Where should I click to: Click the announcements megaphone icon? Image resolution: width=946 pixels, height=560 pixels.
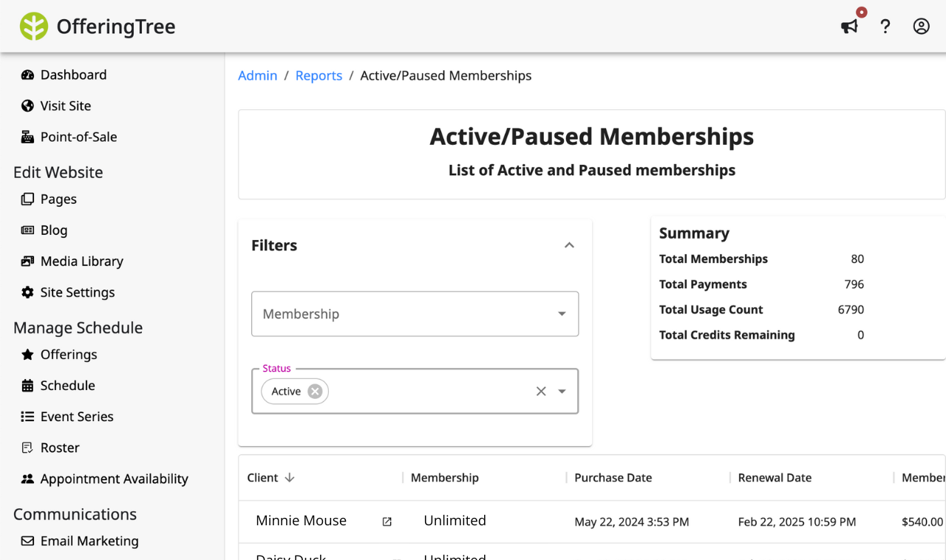point(849,27)
